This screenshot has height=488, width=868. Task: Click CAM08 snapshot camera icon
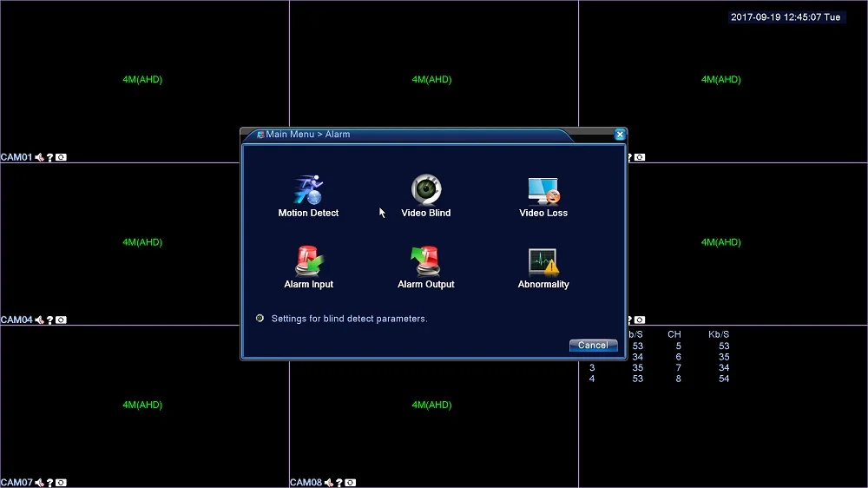tap(351, 483)
